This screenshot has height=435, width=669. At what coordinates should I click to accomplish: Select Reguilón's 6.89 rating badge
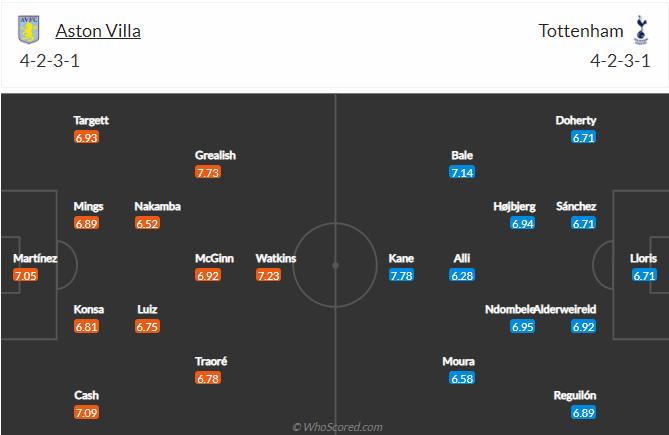(583, 412)
